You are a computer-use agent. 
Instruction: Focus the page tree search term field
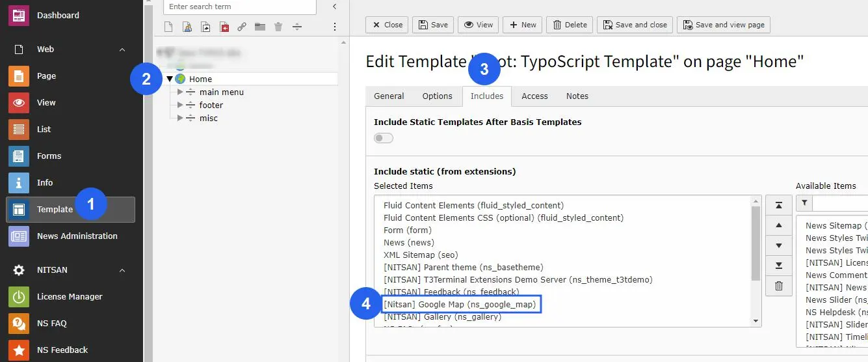point(239,7)
